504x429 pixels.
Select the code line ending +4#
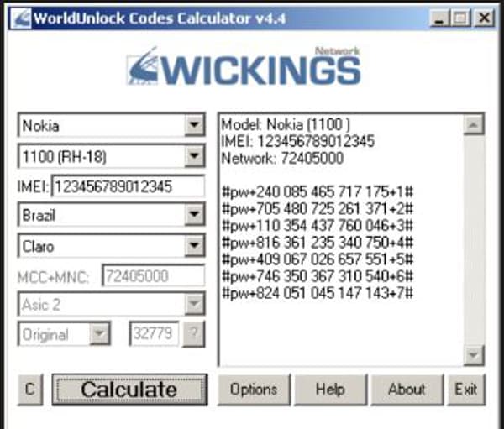[318, 243]
